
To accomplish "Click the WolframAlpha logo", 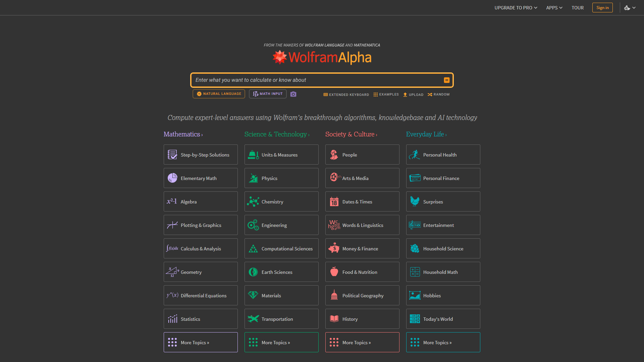I will pos(322,57).
